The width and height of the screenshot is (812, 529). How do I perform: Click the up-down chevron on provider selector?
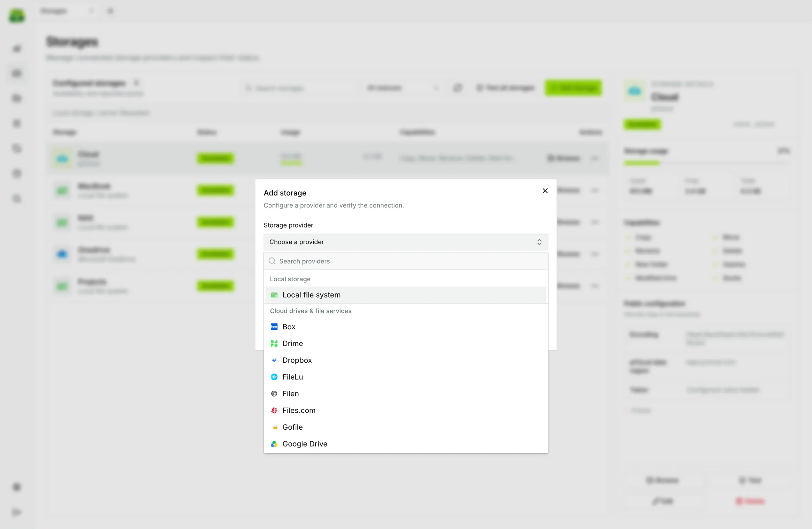pyautogui.click(x=539, y=242)
